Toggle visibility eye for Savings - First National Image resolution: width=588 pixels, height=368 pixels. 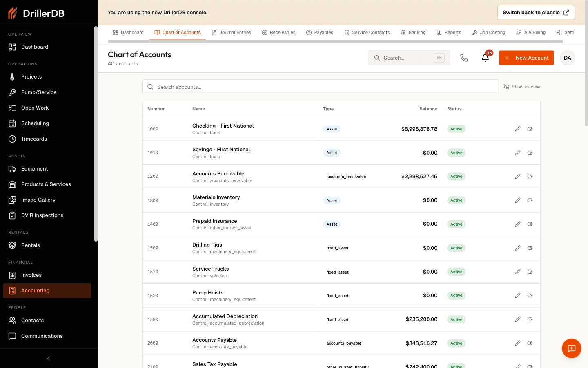click(530, 153)
